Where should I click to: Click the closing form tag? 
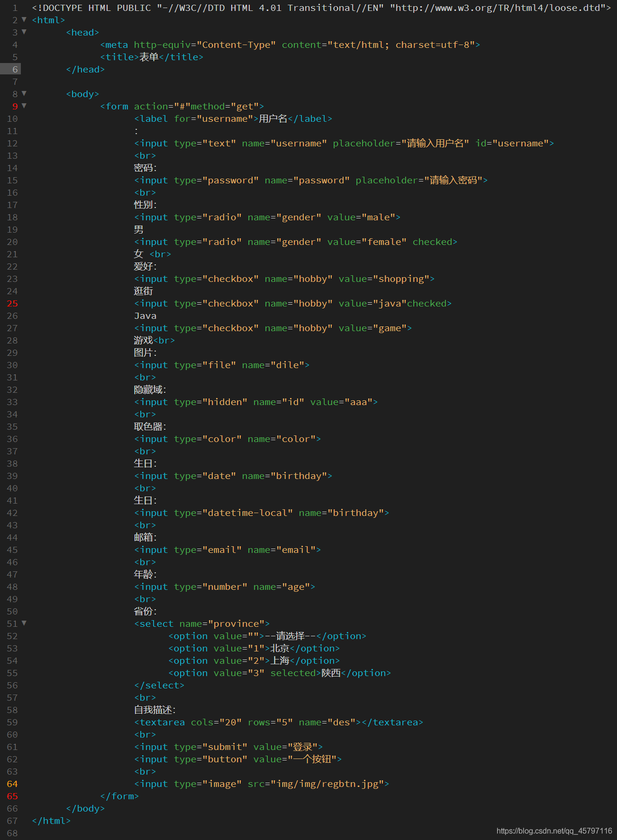(119, 796)
